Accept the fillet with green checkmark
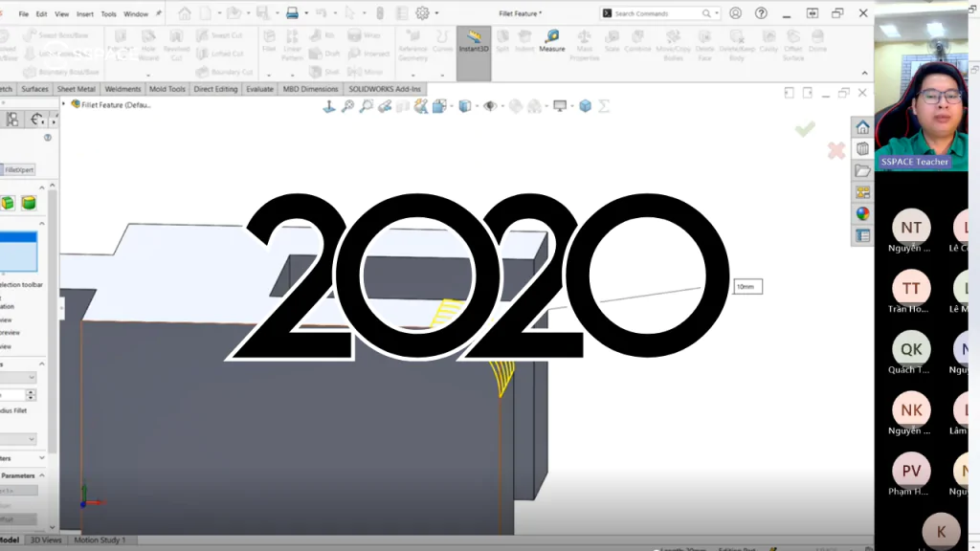This screenshot has height=551, width=980. tap(805, 129)
